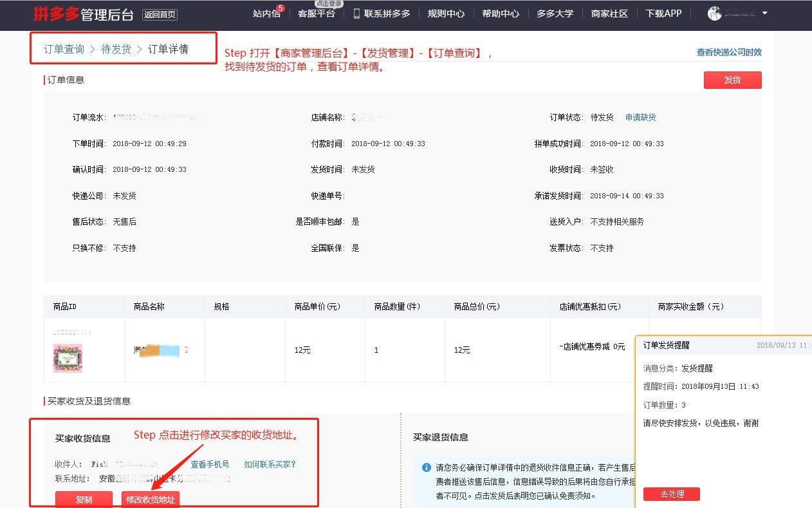Click the phone icon beside 联系拼多多

[356, 14]
